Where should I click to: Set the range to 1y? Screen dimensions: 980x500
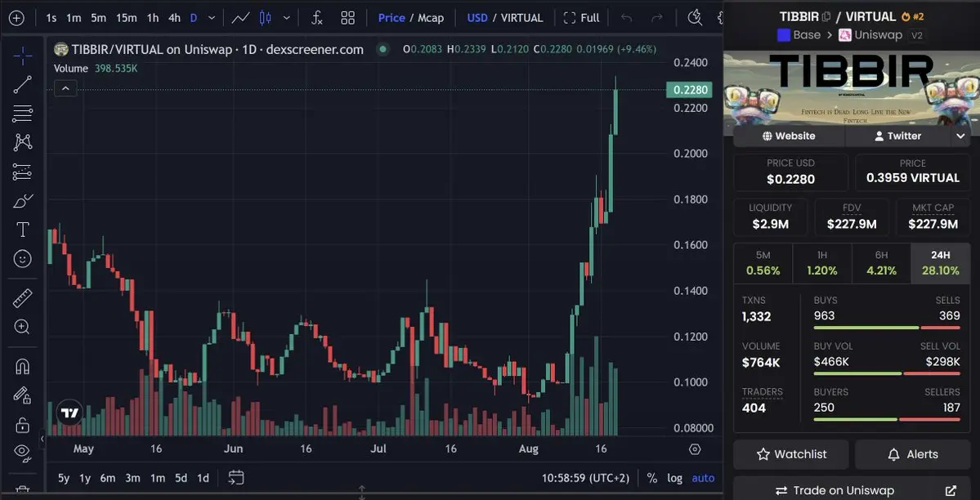coord(84,478)
